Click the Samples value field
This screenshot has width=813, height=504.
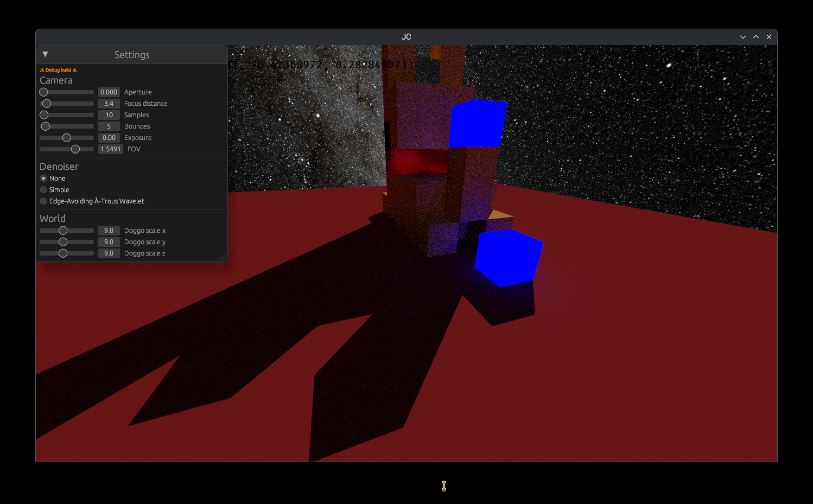point(109,115)
